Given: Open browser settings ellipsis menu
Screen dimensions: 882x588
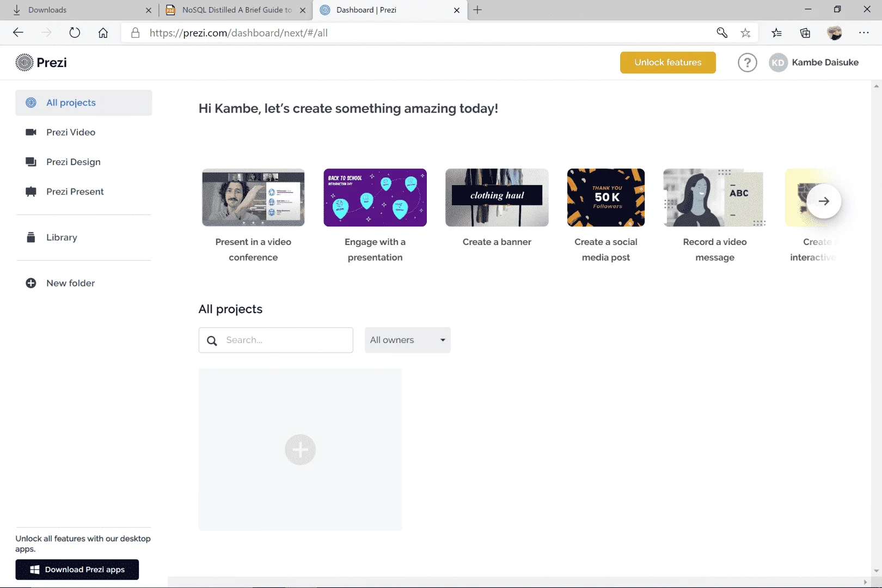Looking at the screenshot, I should (864, 33).
